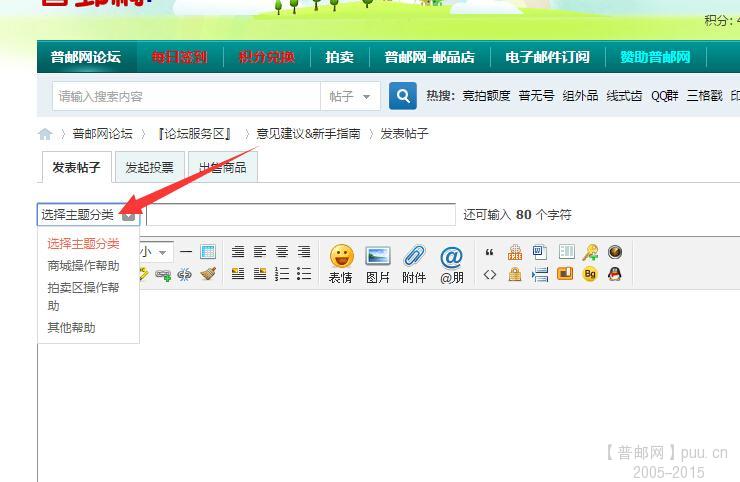
Task: Switch to 出售商品 tab
Action: point(222,167)
